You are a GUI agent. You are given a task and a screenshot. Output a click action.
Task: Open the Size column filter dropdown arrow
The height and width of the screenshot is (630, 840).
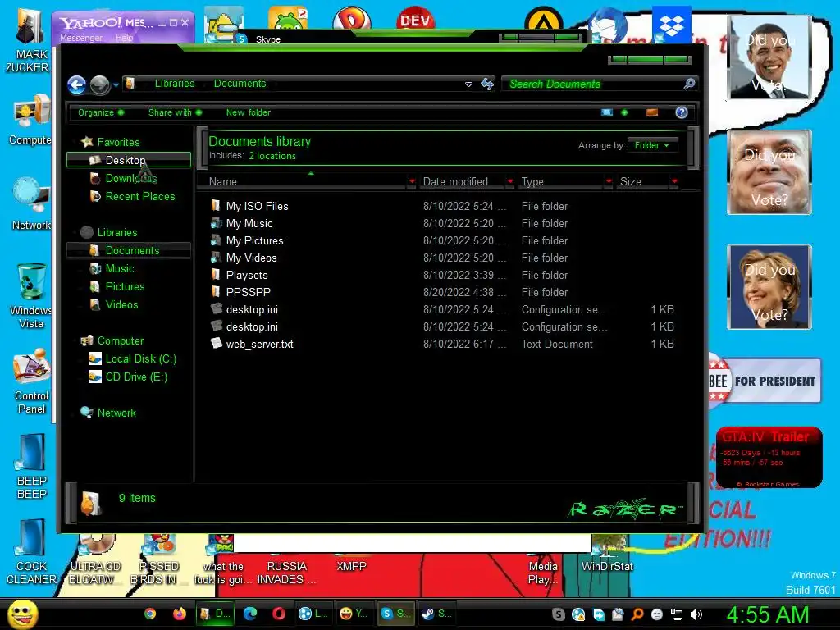point(674,181)
